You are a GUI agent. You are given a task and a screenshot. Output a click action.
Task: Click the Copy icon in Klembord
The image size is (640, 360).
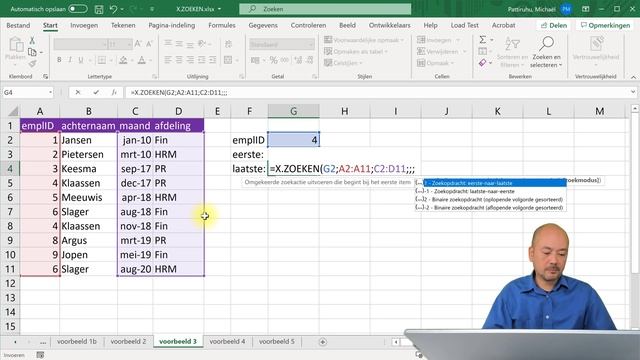(32, 52)
